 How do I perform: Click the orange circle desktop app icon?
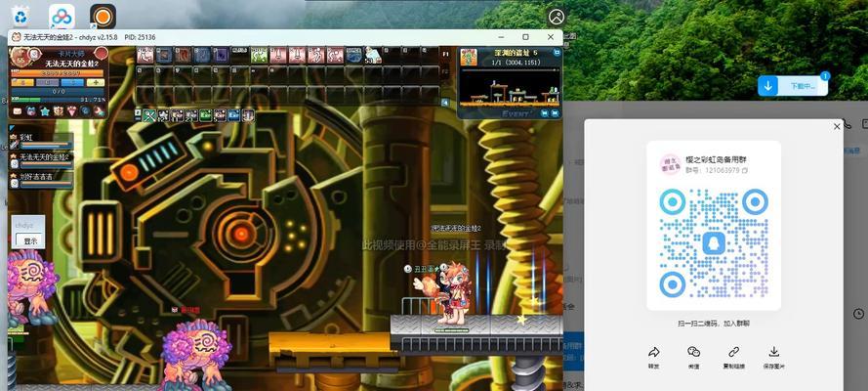coord(103,16)
